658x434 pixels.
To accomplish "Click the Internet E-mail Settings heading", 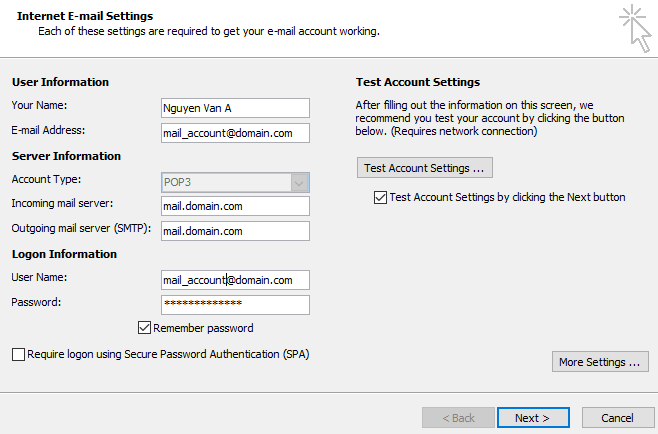I will (x=85, y=16).
